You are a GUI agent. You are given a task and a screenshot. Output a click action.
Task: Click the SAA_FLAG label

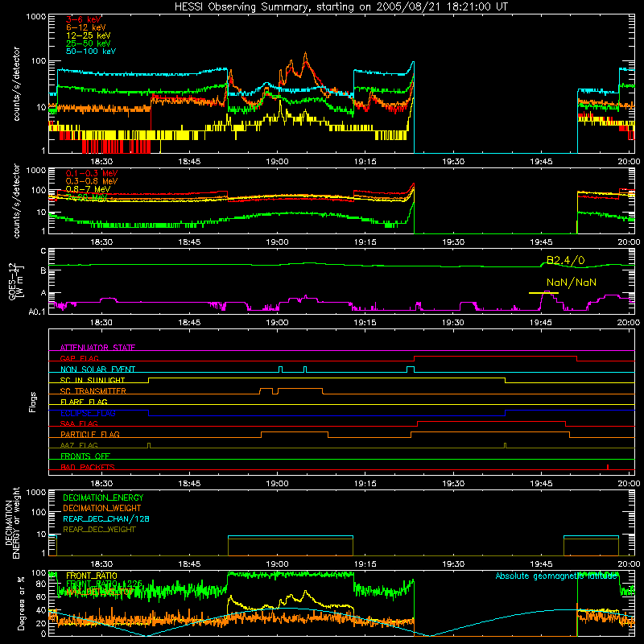pos(79,423)
